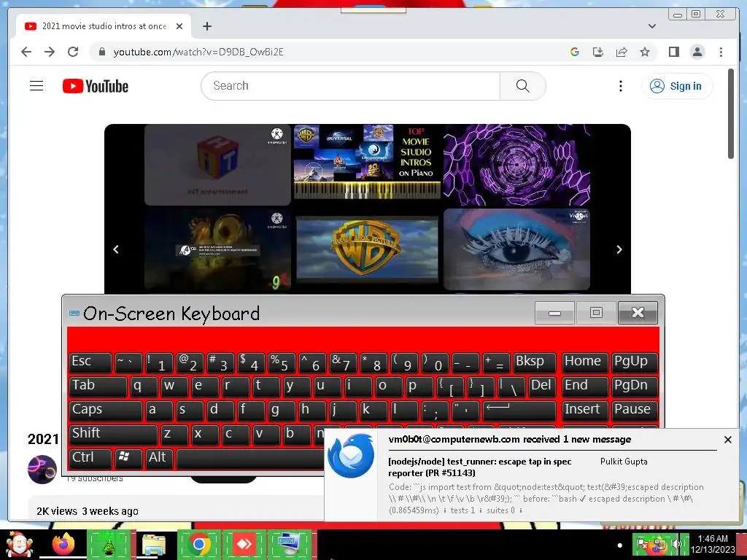Open the Thunderbird icon in the notification
The image size is (747, 560).
point(351,455)
